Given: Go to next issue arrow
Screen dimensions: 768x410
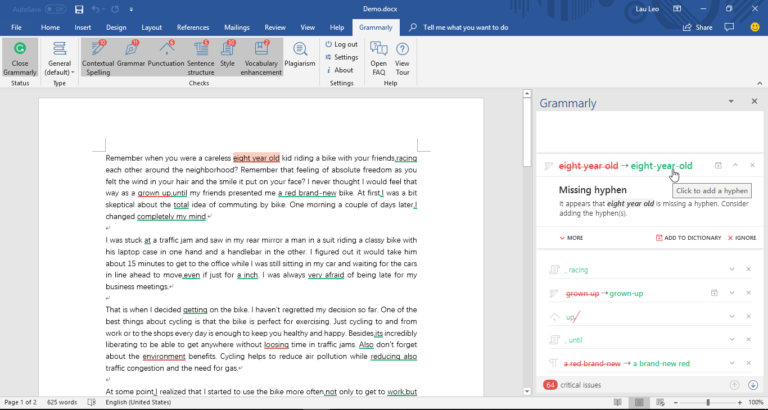Looking at the screenshot, I should point(753,385).
